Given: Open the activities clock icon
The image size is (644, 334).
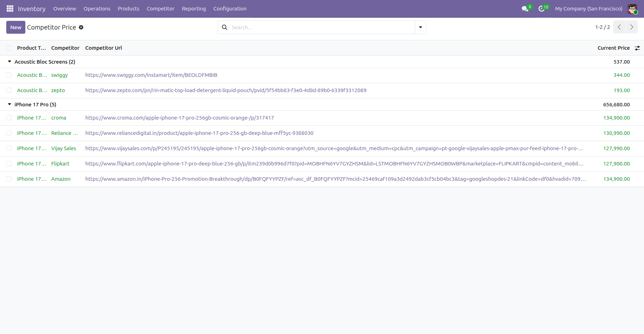Looking at the screenshot, I should (x=542, y=9).
